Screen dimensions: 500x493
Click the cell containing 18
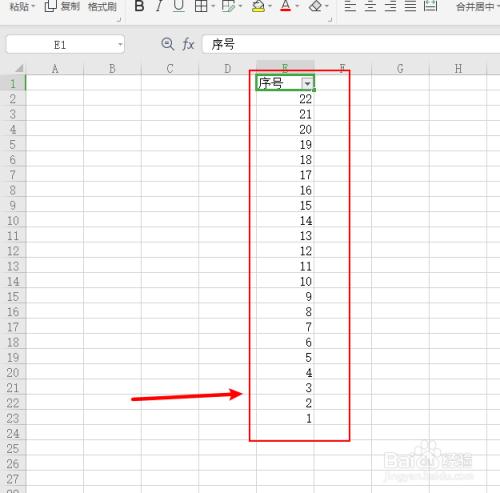[285, 160]
